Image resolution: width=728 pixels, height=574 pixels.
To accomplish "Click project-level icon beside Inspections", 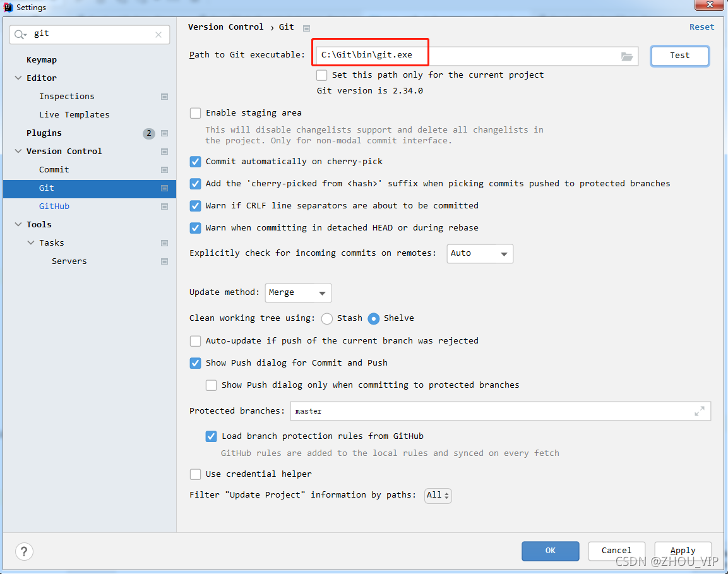I will coord(164,97).
